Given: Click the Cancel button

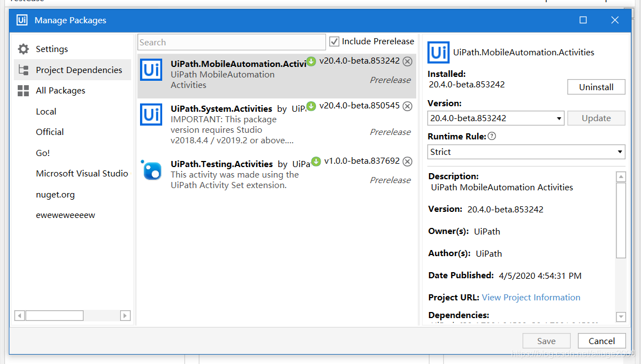Looking at the screenshot, I should pos(601,341).
